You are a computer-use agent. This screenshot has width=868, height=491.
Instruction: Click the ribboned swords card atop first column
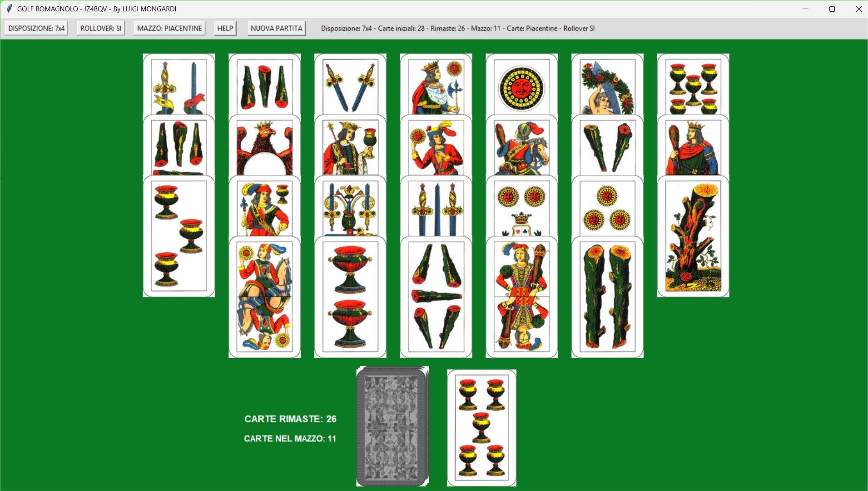179,84
